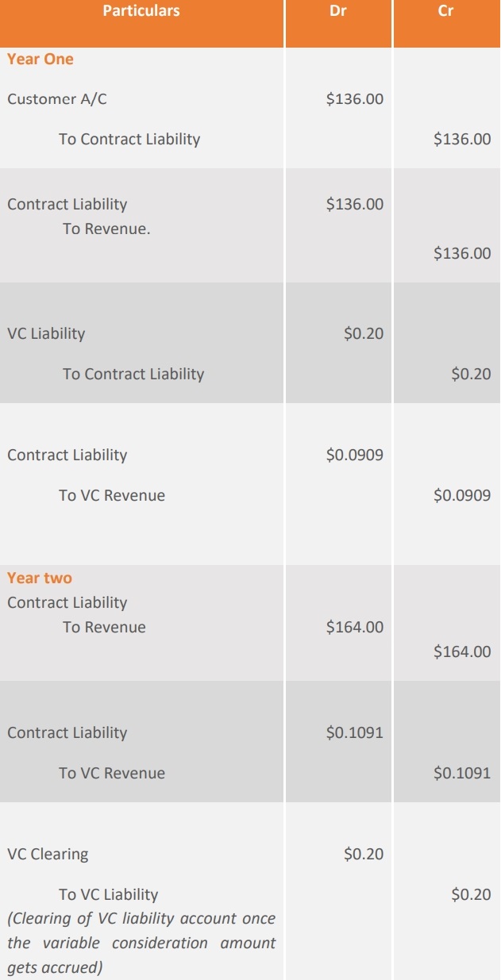Image resolution: width=501 pixels, height=980 pixels.
Task: Click To Revenue under Year two
Action: [104, 627]
